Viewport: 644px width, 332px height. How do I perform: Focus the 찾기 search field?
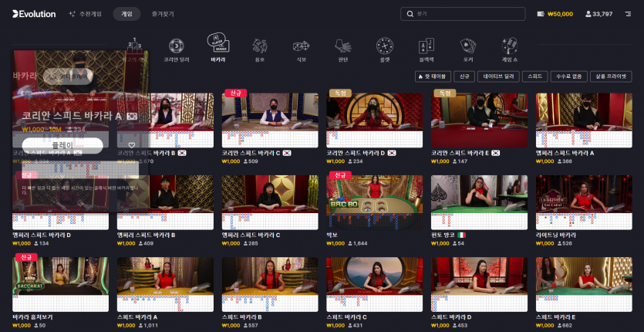pos(463,14)
